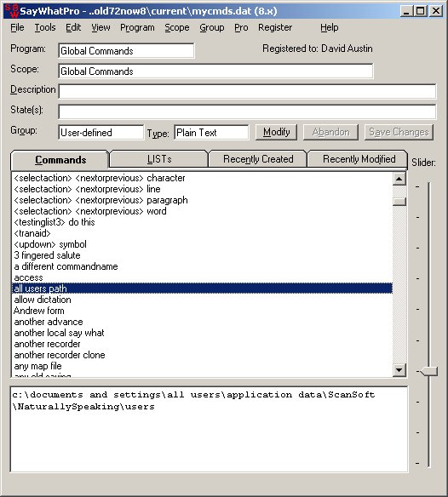Switch to the Recently Created tab
The height and width of the screenshot is (497, 448).
click(x=258, y=159)
